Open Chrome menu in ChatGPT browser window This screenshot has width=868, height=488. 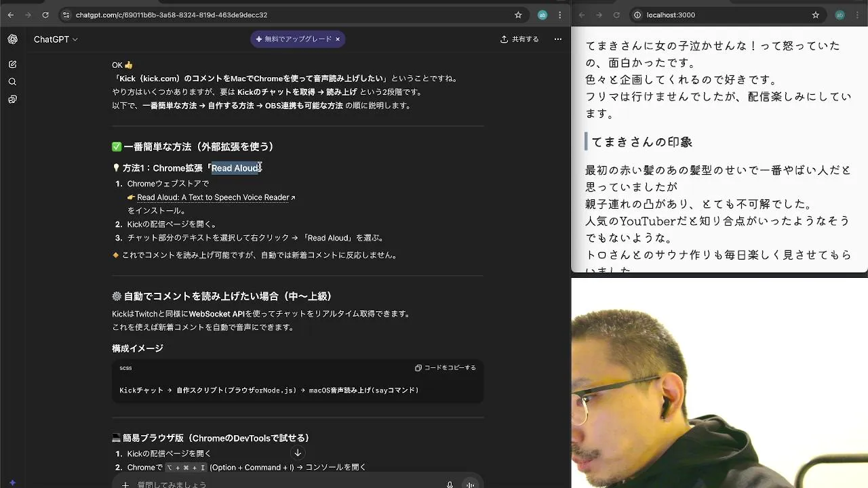tap(560, 15)
